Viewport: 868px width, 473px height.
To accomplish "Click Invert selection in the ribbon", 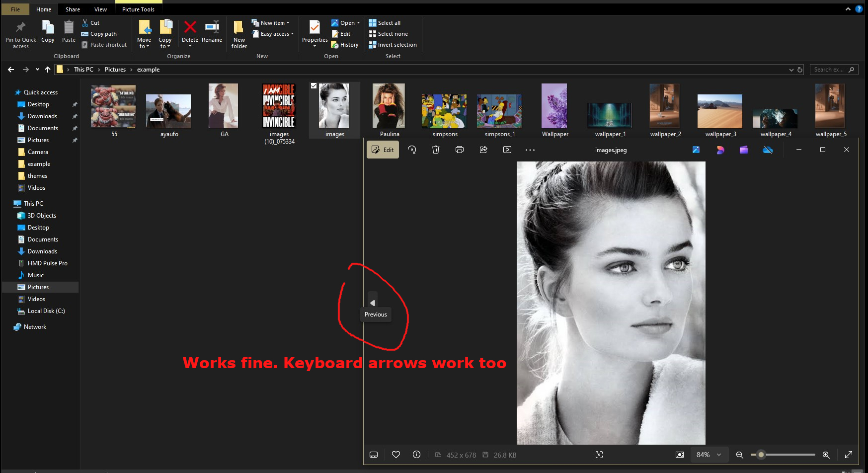I will [393, 45].
